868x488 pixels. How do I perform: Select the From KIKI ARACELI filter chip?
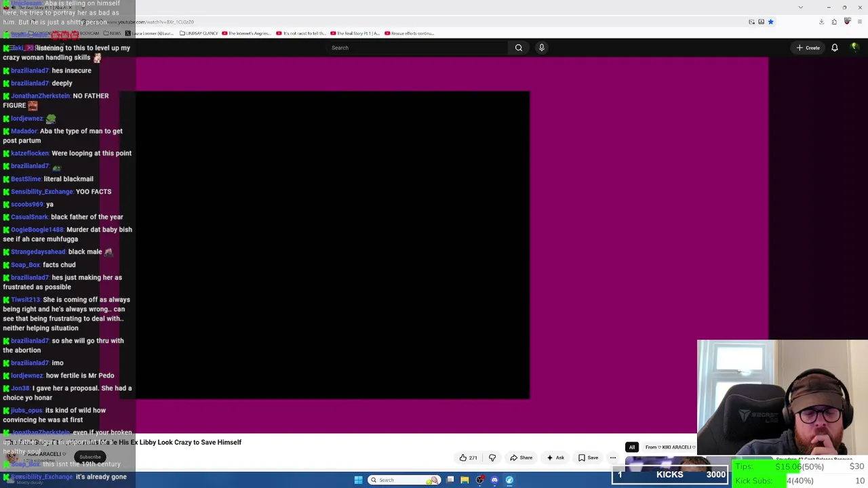tap(669, 447)
